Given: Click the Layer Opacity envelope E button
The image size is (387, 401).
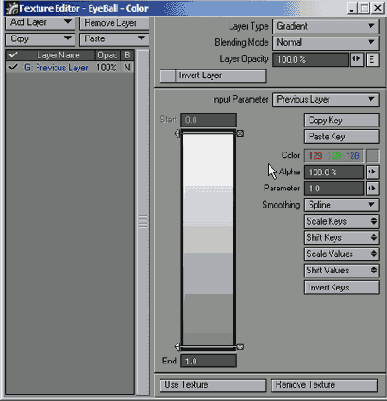Looking at the screenshot, I should tap(373, 60).
